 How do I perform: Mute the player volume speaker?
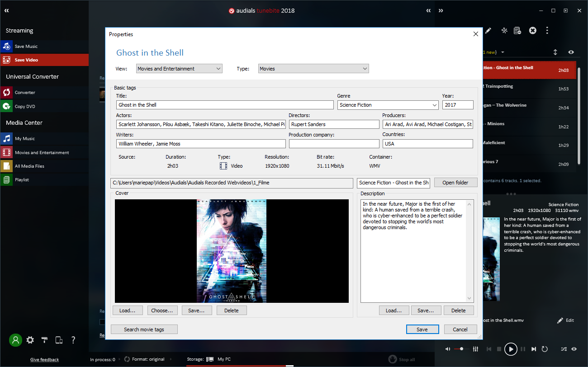pyautogui.click(x=447, y=349)
